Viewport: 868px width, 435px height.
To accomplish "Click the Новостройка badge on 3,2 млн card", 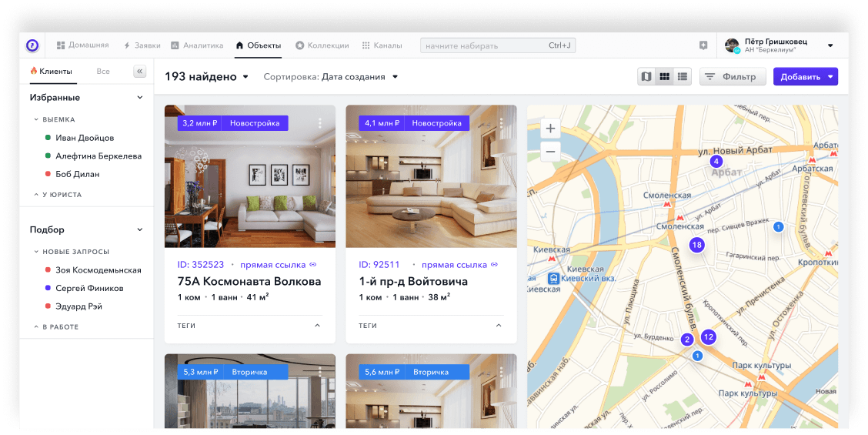I will coord(255,123).
